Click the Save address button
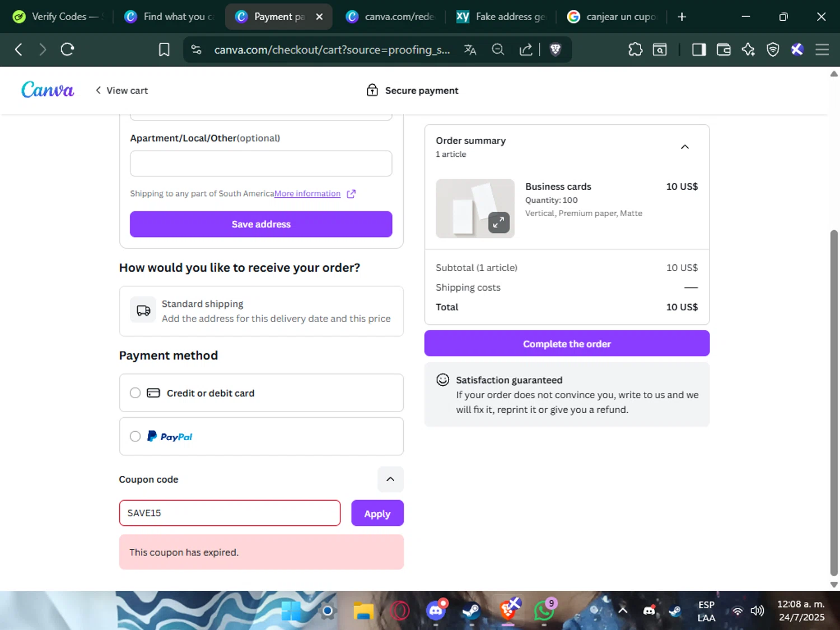Viewport: 840px width, 630px height. point(261,224)
